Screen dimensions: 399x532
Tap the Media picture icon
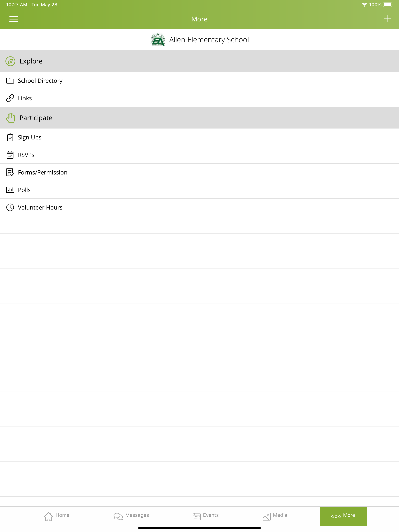click(266, 516)
